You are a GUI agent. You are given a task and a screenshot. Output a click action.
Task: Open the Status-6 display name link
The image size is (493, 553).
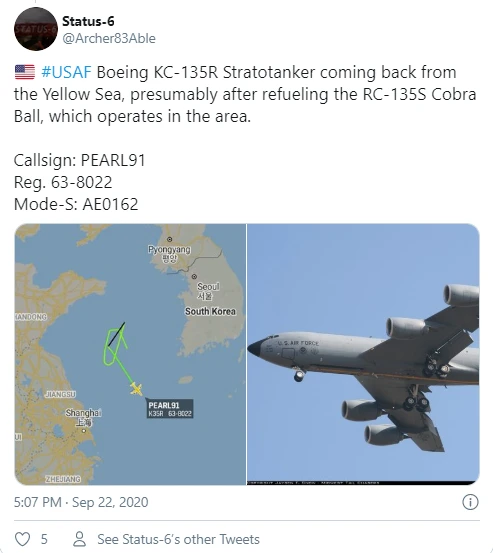tap(88, 22)
